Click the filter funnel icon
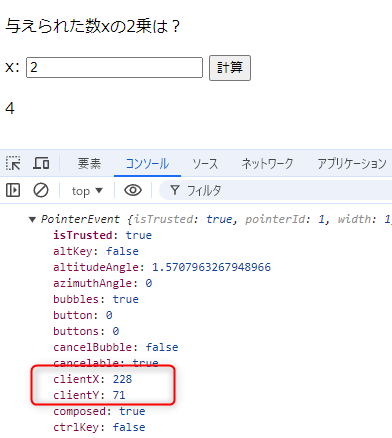Image resolution: width=392 pixels, height=438 pixels. pyautogui.click(x=175, y=190)
